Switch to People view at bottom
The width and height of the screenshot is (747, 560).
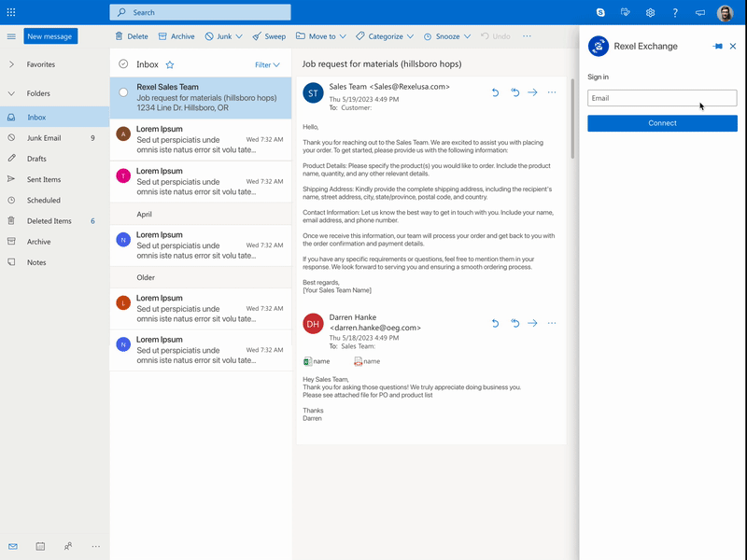[68, 546]
